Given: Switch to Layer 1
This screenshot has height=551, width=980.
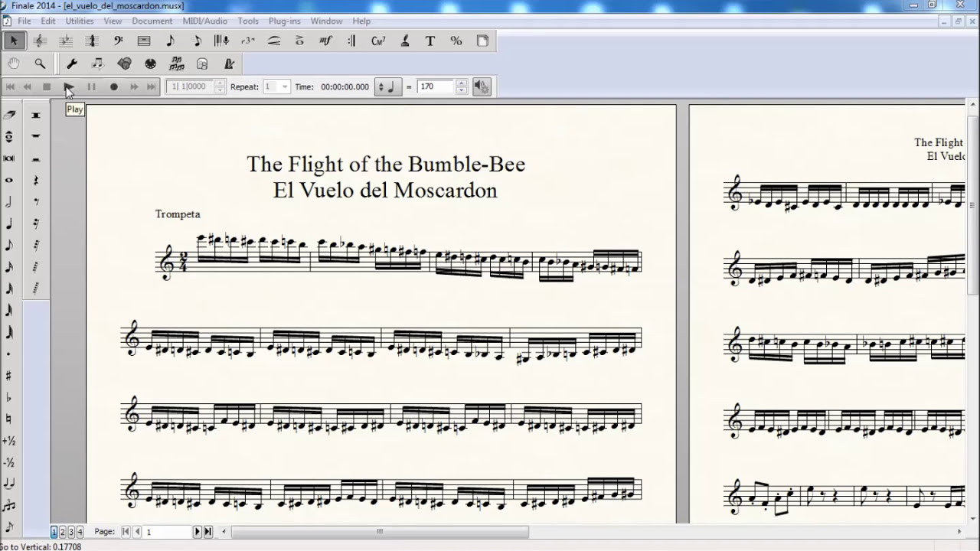Looking at the screenshot, I should click(54, 531).
